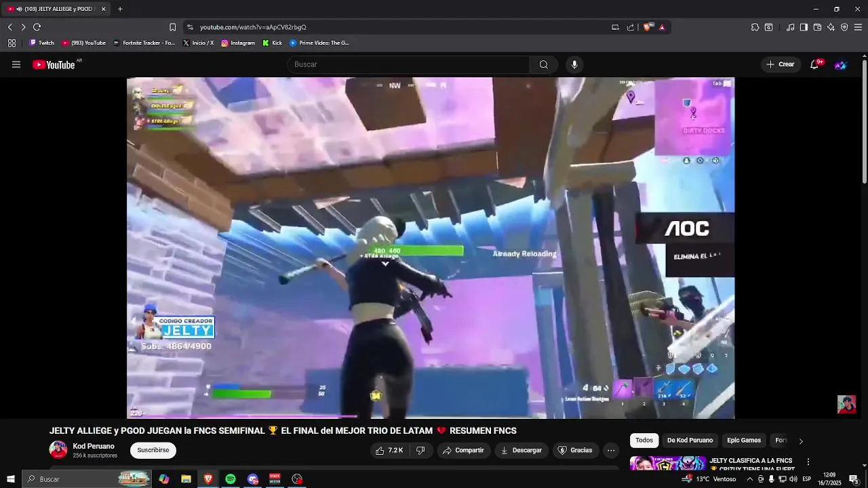Close the JELTY ALLIEGE y PGOD tab
This screenshot has height=488, width=868.
coord(103,9)
